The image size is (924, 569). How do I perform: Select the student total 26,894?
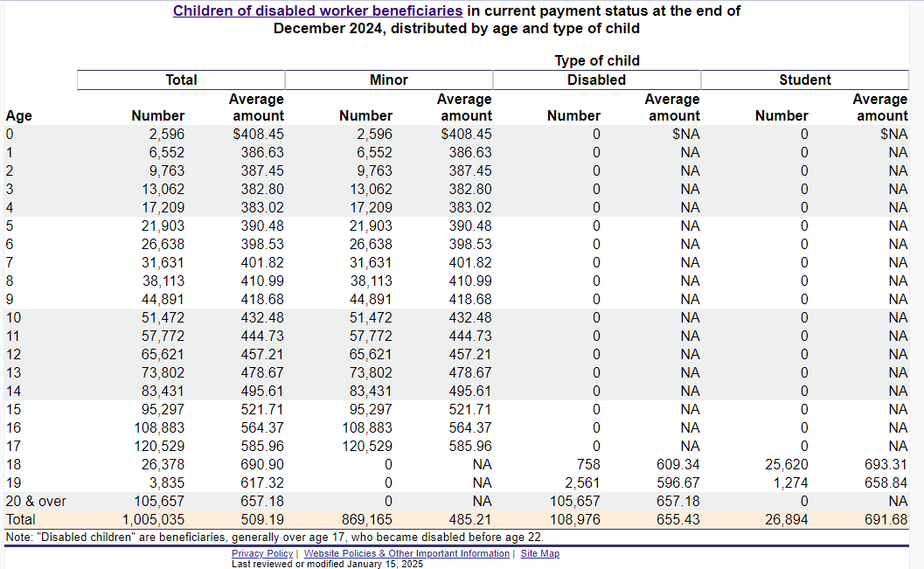pyautogui.click(x=787, y=519)
